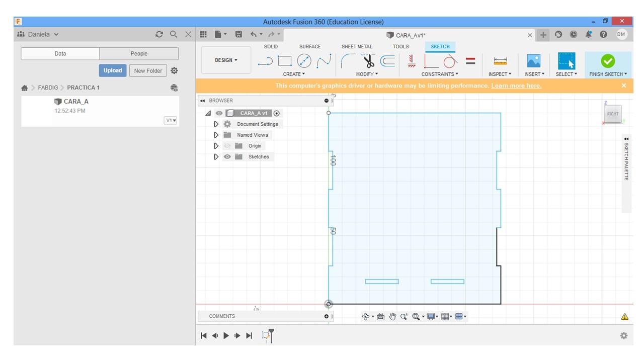The height and width of the screenshot is (362, 644).
Task: Open the Help question mark icon
Action: (x=603, y=35)
